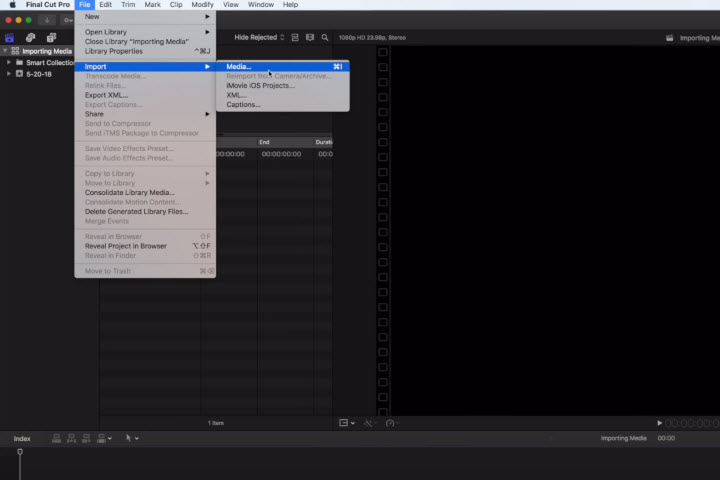Viewport: 720px width, 480px height.
Task: Click the timeline Index button
Action: tap(22, 438)
